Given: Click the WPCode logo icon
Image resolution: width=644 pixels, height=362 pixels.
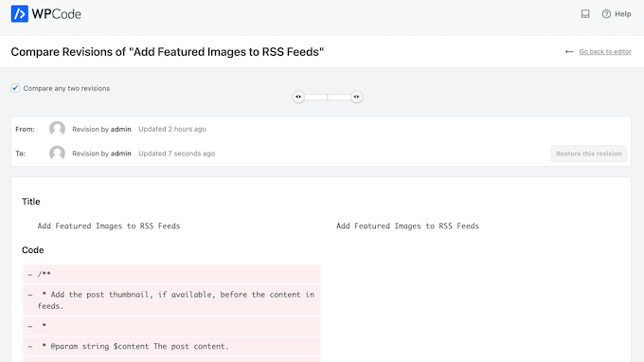Looking at the screenshot, I should 19,13.
